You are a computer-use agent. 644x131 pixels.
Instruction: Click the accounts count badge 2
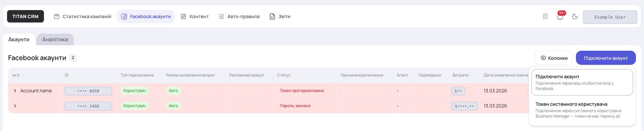[73, 58]
